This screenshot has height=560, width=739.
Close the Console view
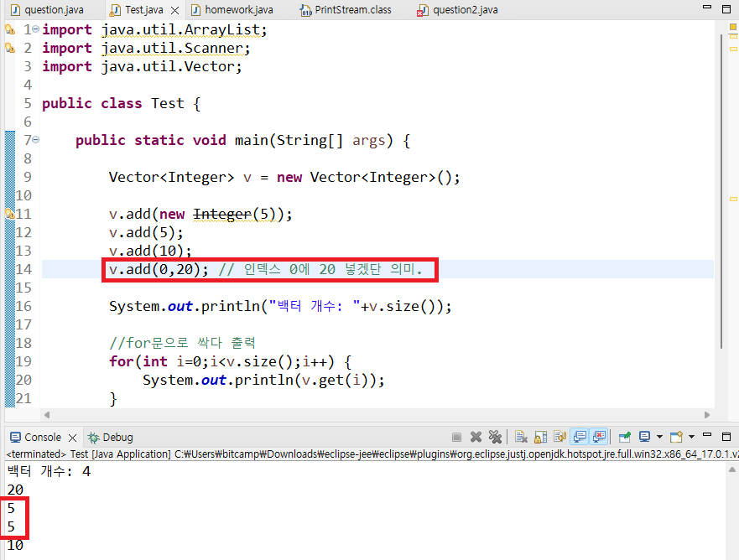[x=73, y=438]
